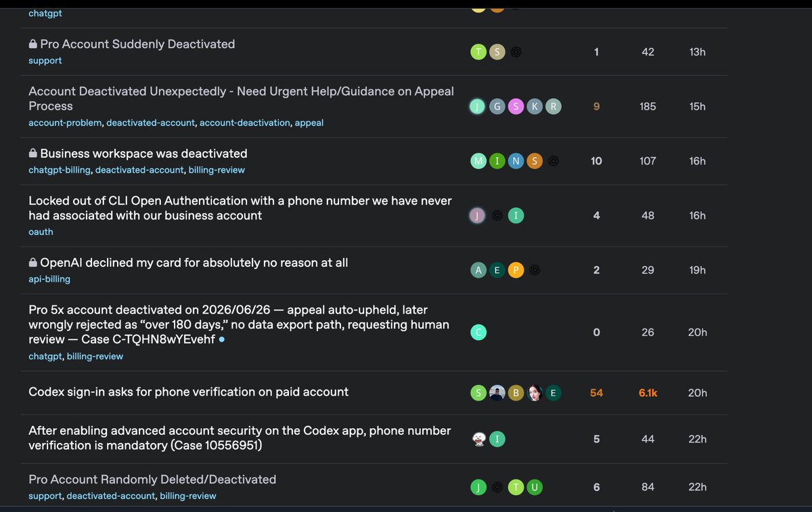Click reply count 10 on Business workspace topic
The height and width of the screenshot is (512, 812).
(x=596, y=161)
